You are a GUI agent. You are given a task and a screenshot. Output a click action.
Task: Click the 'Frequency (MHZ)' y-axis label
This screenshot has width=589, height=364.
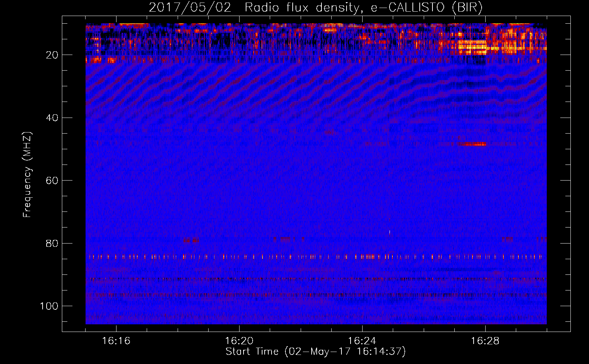tap(27, 175)
